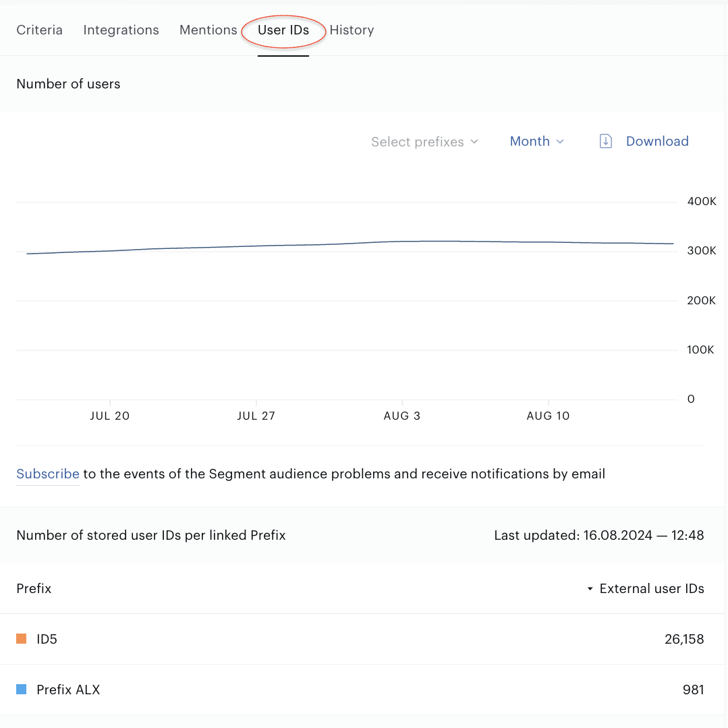The height and width of the screenshot is (728, 728).
Task: Expand the Select prefixes dropdown
Action: [x=424, y=142]
